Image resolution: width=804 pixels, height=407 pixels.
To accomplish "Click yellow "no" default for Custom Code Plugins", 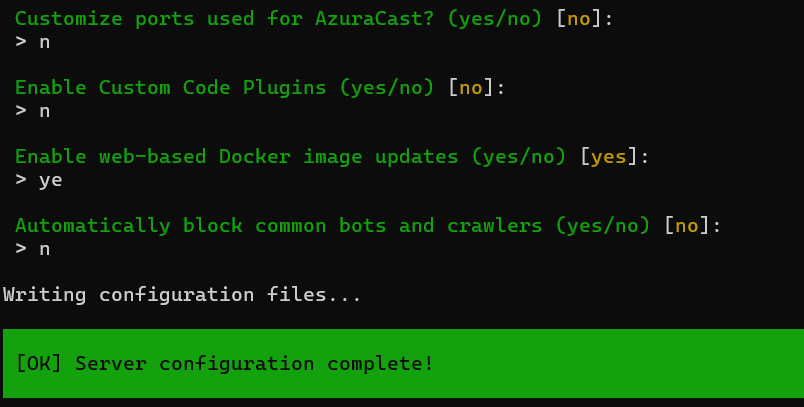I will pyautogui.click(x=470, y=88).
